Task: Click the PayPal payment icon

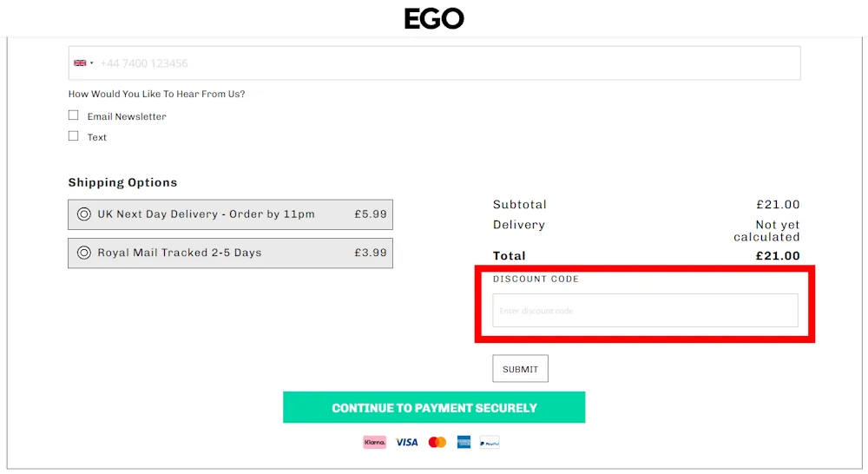Action: 490,442
